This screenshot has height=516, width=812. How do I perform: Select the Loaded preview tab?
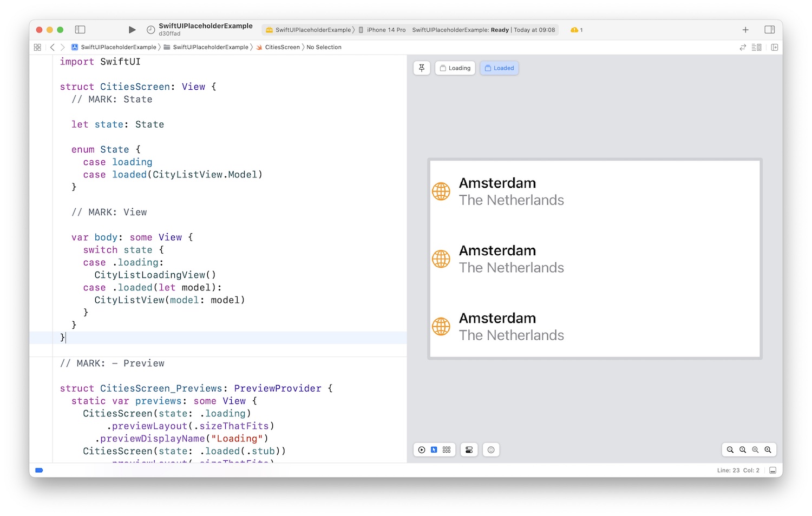(x=499, y=68)
